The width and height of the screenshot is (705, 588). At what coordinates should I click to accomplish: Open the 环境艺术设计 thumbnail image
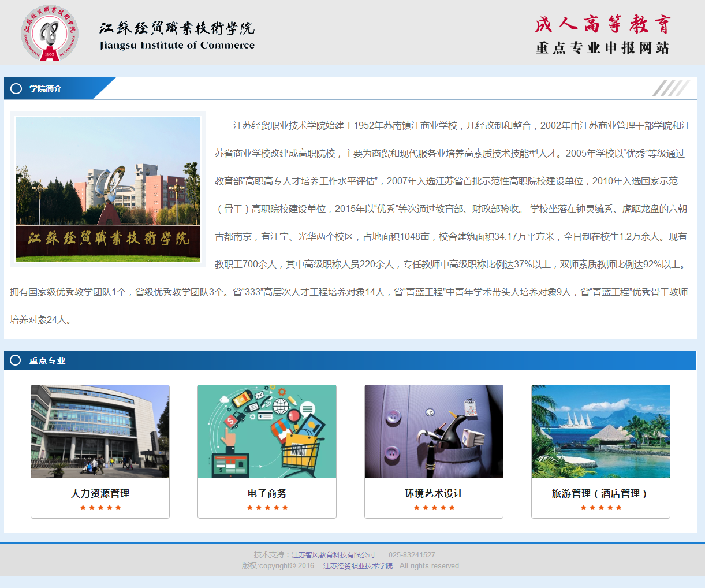[434, 431]
